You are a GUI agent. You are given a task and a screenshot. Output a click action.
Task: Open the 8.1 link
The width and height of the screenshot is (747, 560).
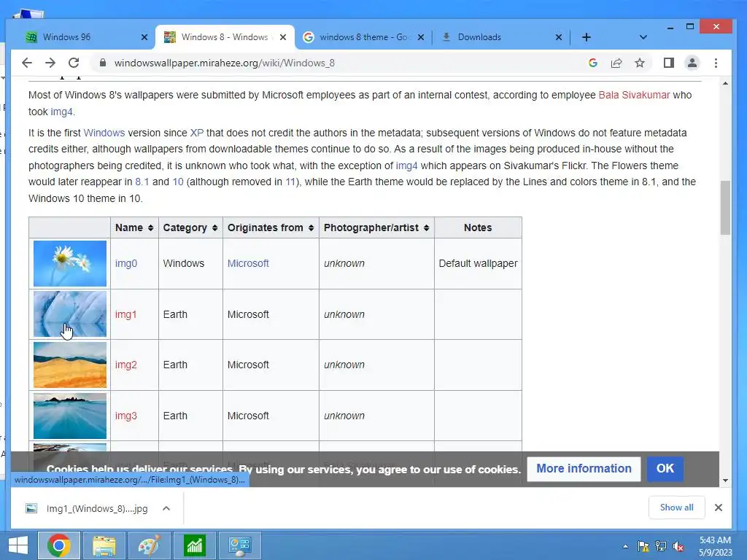pyautogui.click(x=142, y=182)
